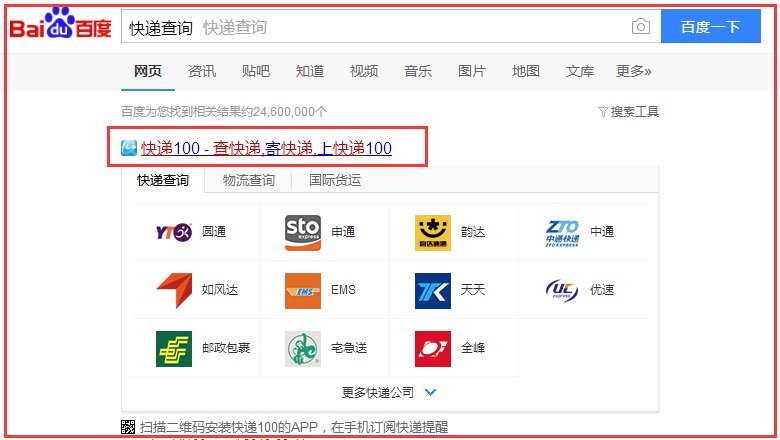780x440 pixels.
Task: Open the 快递100 search result link
Action: (x=266, y=148)
